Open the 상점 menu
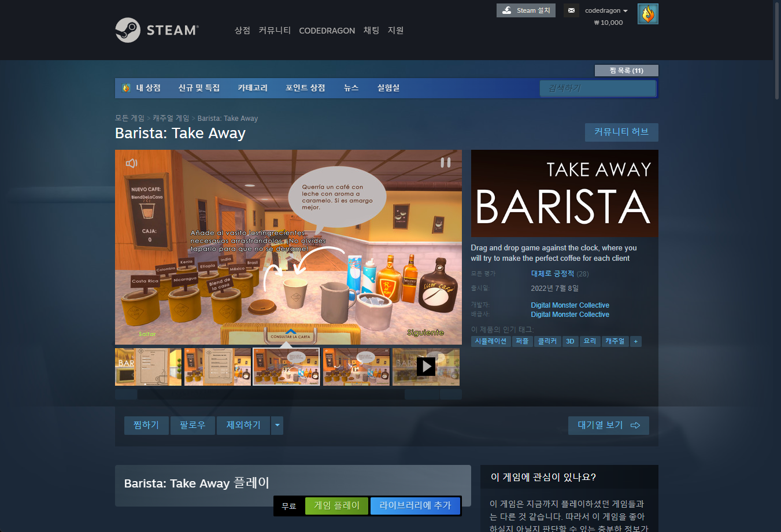781x532 pixels. click(242, 30)
